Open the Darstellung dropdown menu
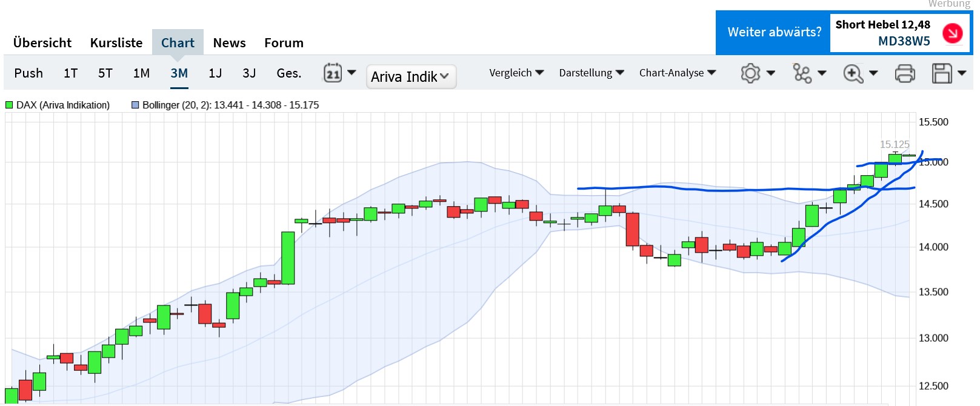The height and width of the screenshot is (406, 980). point(591,73)
